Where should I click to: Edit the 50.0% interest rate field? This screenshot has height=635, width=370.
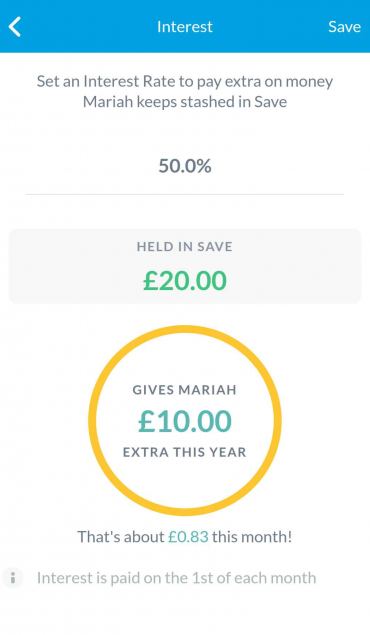pos(185,166)
